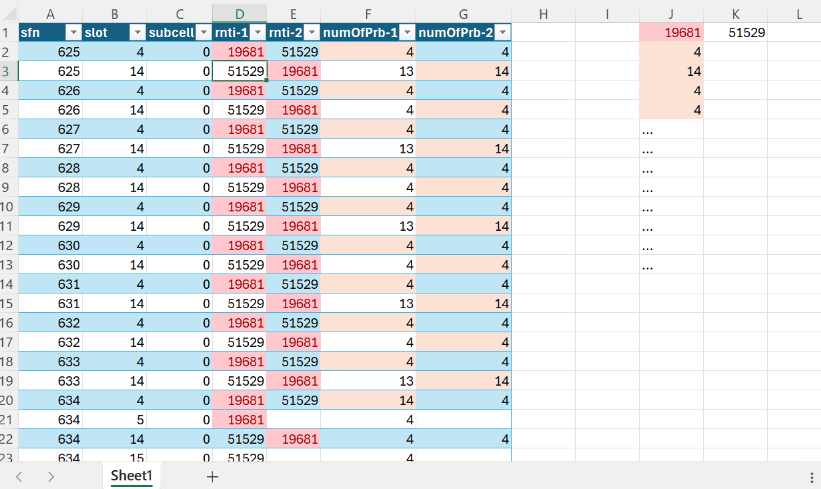
Task: Open the rnti-1 column filter dropdown
Action: click(258, 32)
